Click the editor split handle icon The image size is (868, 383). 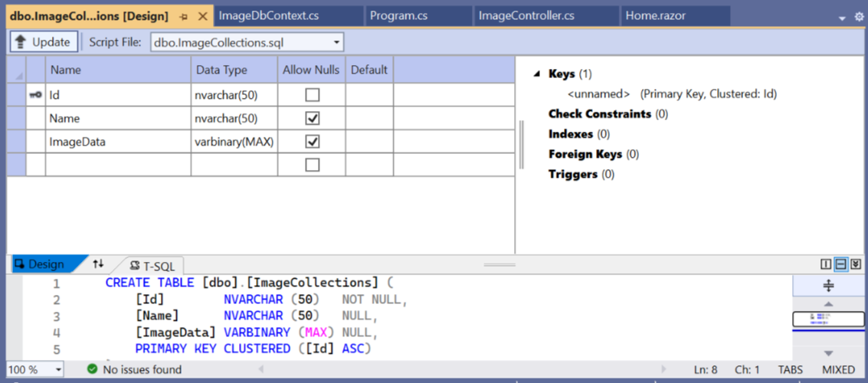point(829,286)
